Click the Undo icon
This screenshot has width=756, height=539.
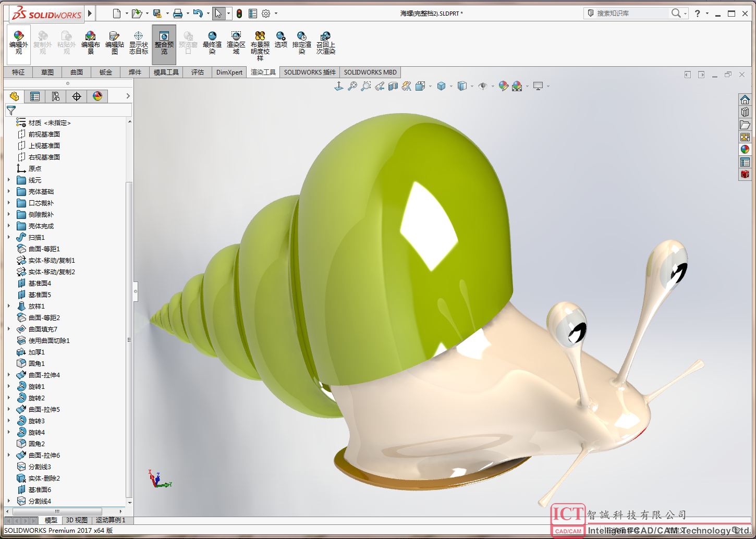click(x=198, y=14)
